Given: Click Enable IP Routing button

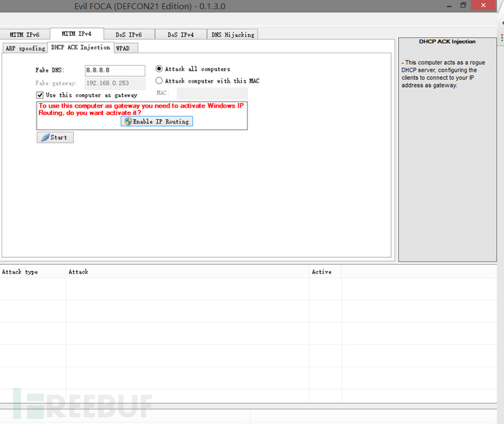Looking at the screenshot, I should [156, 121].
